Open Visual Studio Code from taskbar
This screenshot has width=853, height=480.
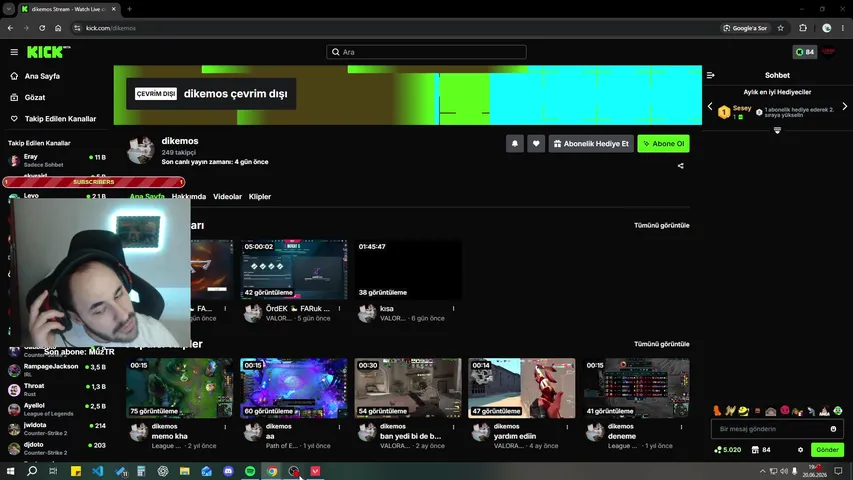pos(97,471)
